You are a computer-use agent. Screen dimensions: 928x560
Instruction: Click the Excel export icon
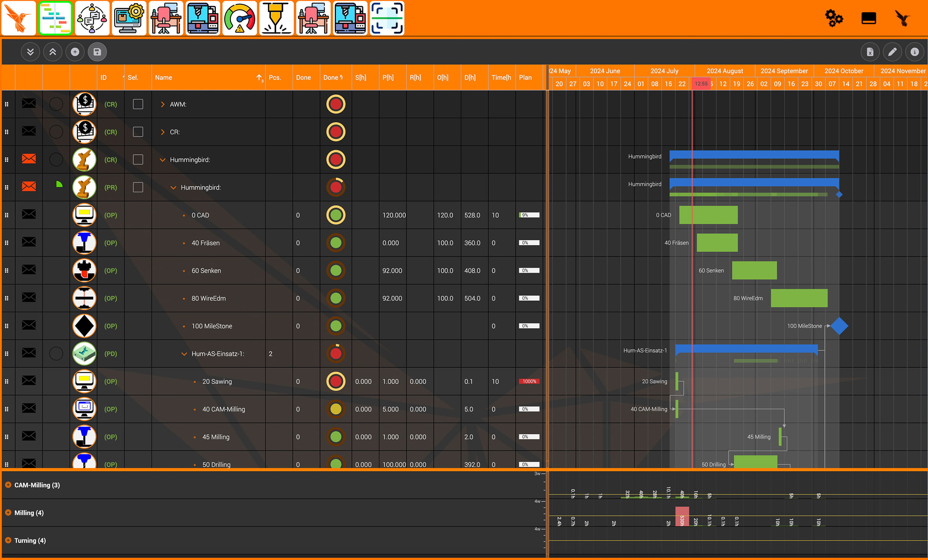coord(870,52)
